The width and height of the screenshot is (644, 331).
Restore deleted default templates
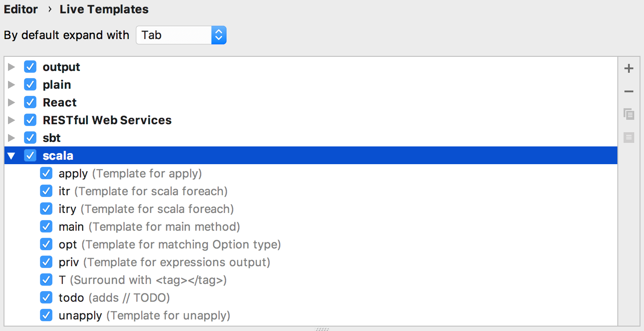tap(629, 138)
